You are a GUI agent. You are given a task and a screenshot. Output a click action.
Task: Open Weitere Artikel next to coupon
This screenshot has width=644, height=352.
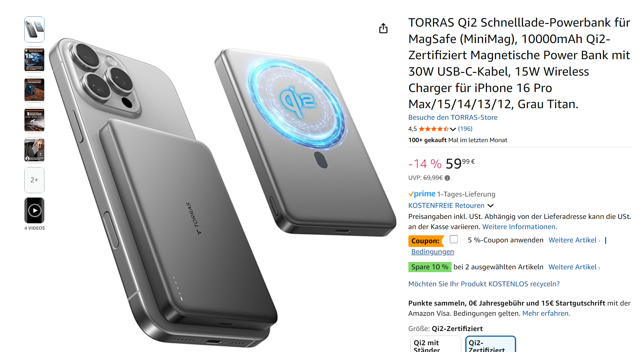click(574, 240)
